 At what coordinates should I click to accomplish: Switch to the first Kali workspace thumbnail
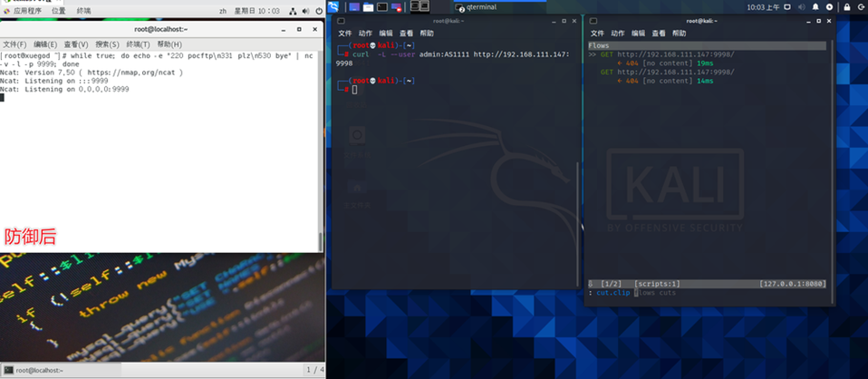click(x=415, y=6)
